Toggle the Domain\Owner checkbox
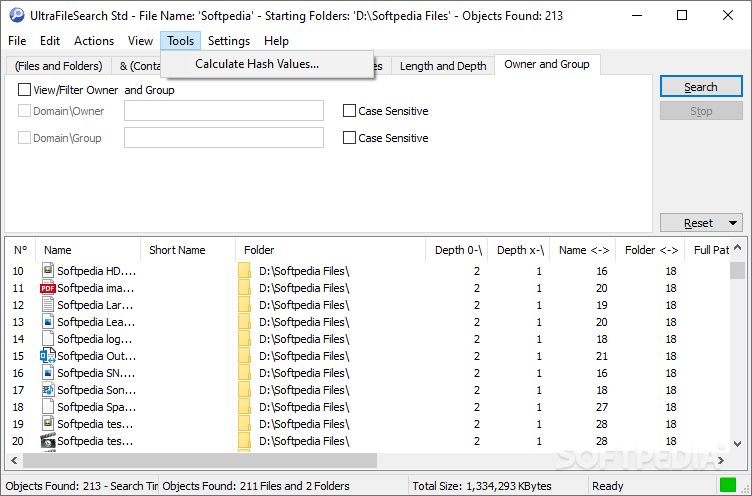This screenshot has width=752, height=496. click(x=24, y=111)
